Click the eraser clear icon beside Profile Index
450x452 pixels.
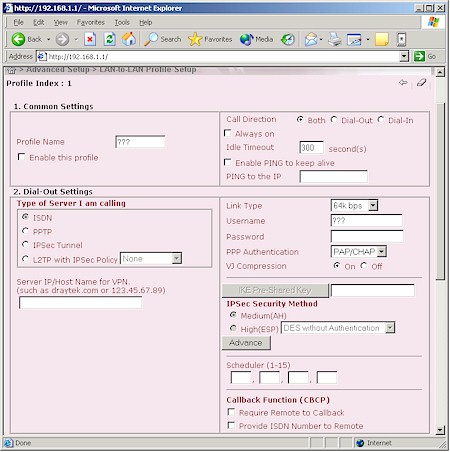coord(421,82)
